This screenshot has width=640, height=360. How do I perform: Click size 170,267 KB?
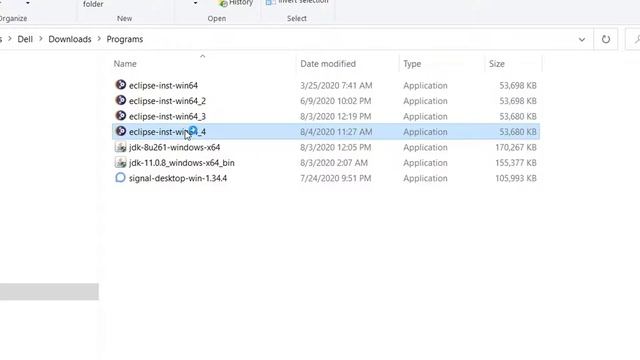click(x=516, y=147)
